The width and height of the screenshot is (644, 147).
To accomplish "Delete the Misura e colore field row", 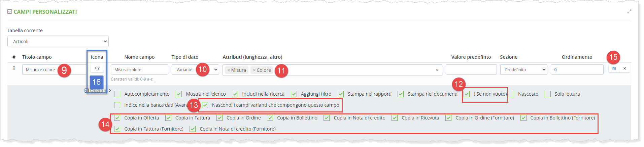I will click(x=624, y=68).
